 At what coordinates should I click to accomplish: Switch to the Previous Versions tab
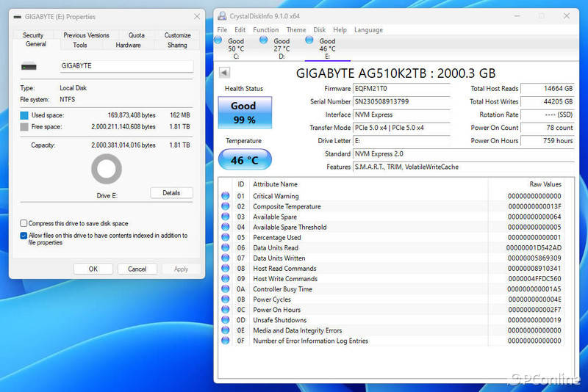pos(86,35)
